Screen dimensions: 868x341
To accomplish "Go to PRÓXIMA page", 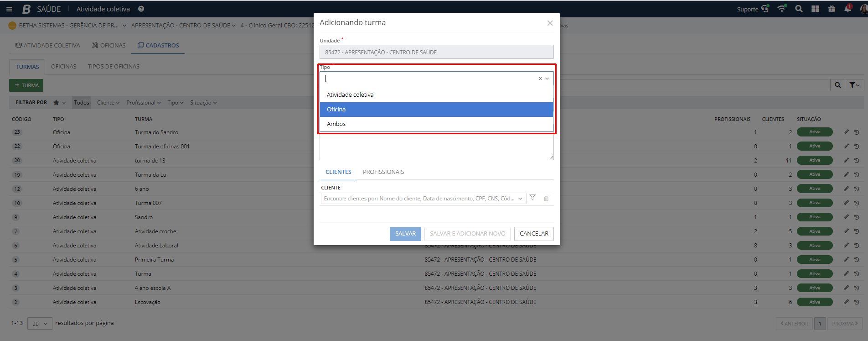I will pos(845,324).
